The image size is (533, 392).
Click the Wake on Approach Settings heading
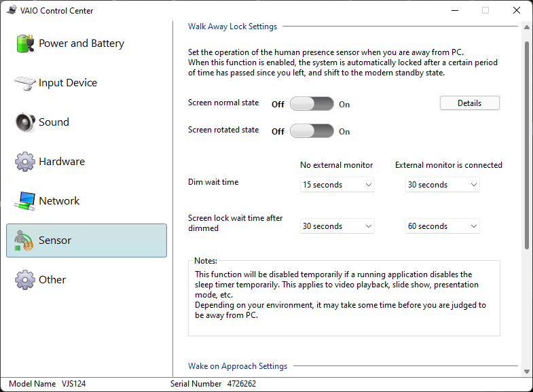pos(238,366)
